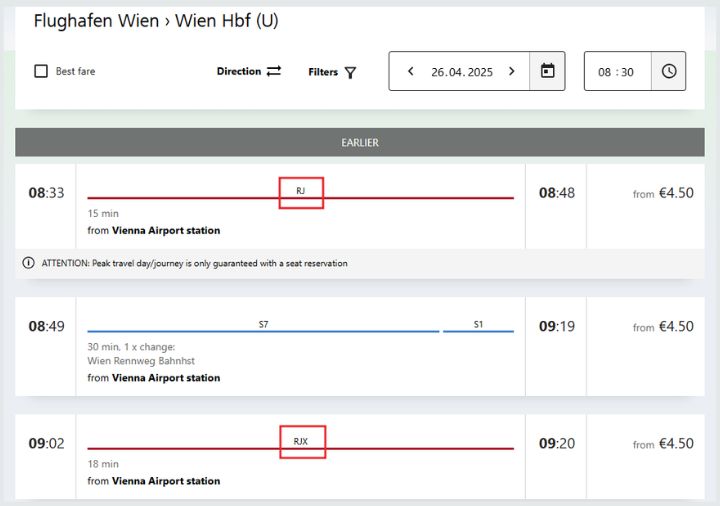Open the clock time picker
Viewport: 720px width, 506px height.
669,71
